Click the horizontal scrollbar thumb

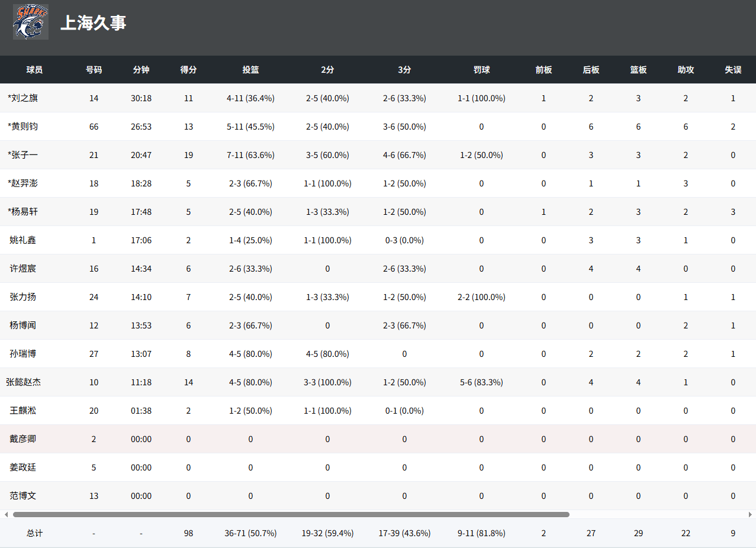pos(291,514)
